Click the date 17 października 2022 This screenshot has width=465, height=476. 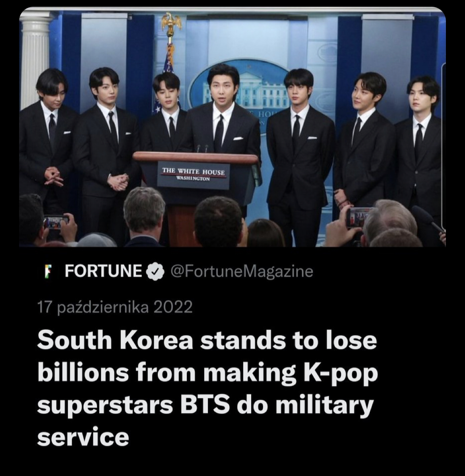click(115, 307)
